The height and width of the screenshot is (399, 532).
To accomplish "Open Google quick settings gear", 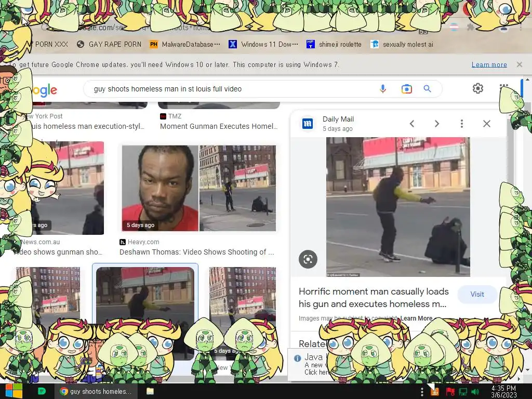I will click(x=478, y=88).
